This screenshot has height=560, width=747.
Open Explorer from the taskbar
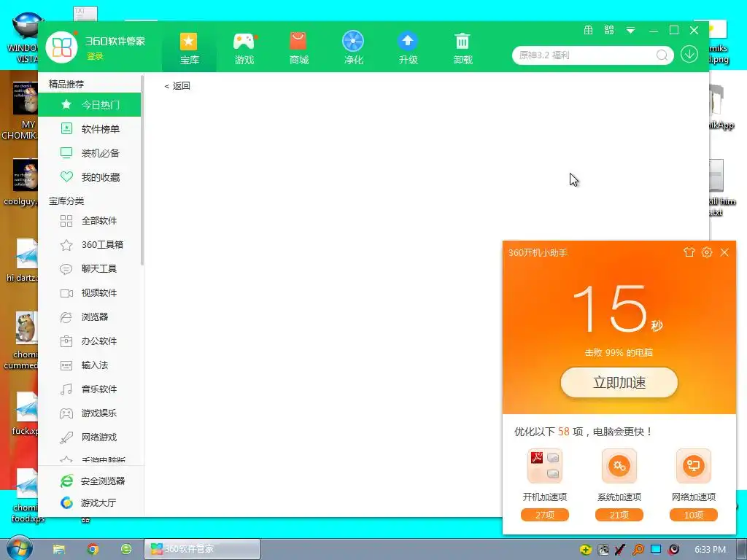point(59,550)
